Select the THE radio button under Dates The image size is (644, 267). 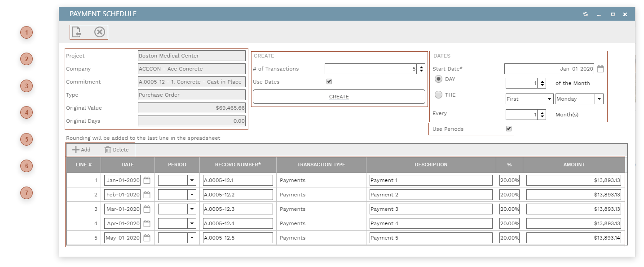coord(438,94)
